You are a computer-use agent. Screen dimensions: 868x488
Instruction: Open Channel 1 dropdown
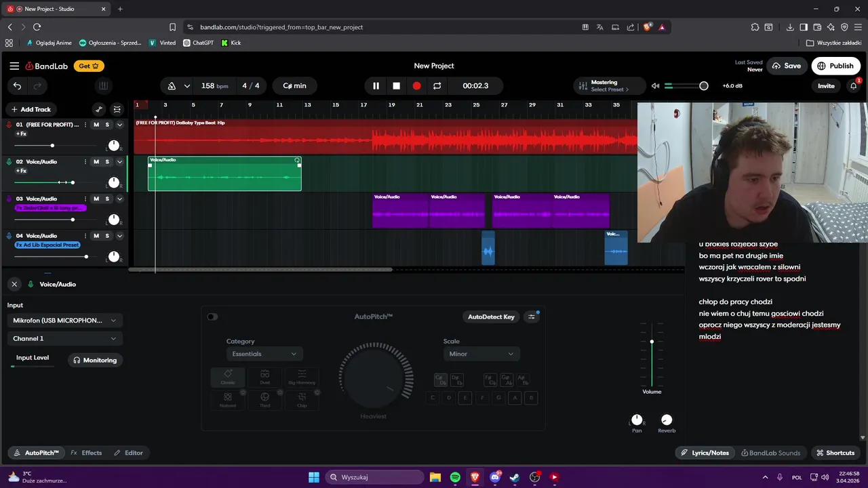click(64, 338)
